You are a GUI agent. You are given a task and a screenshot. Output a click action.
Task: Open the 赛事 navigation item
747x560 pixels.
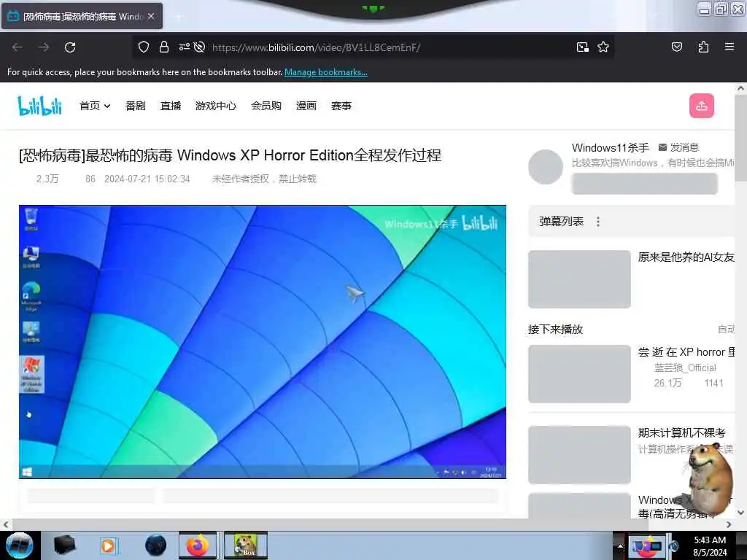click(341, 106)
